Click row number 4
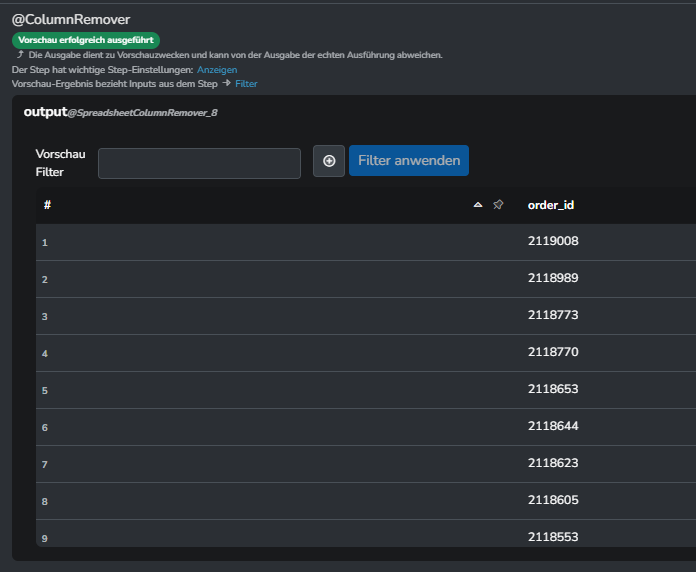This screenshot has height=572, width=696. pyautogui.click(x=45, y=354)
